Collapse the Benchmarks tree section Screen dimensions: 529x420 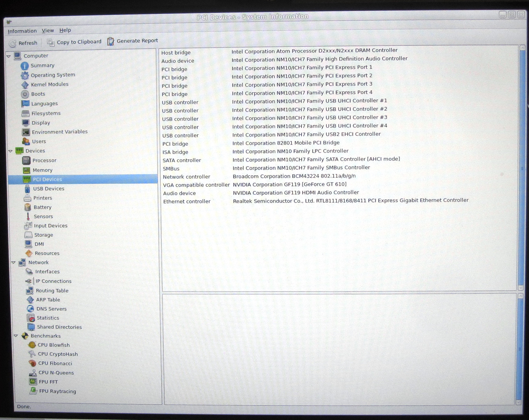coord(16,336)
